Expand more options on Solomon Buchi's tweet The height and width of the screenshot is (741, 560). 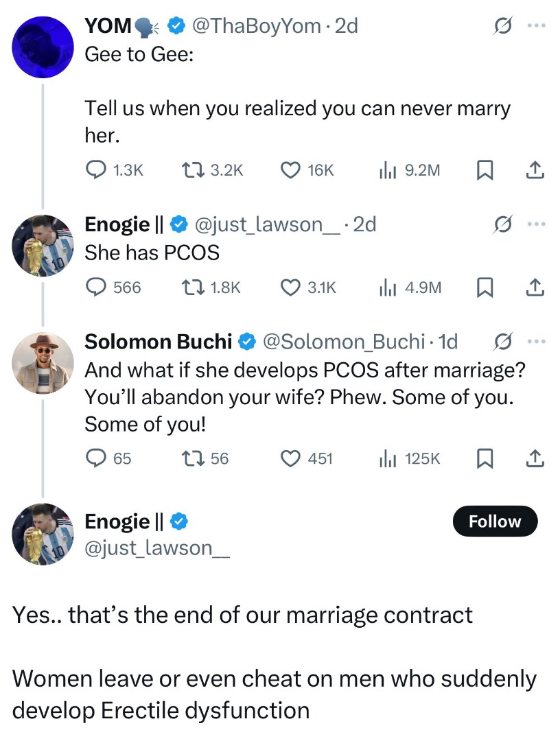[x=535, y=341]
